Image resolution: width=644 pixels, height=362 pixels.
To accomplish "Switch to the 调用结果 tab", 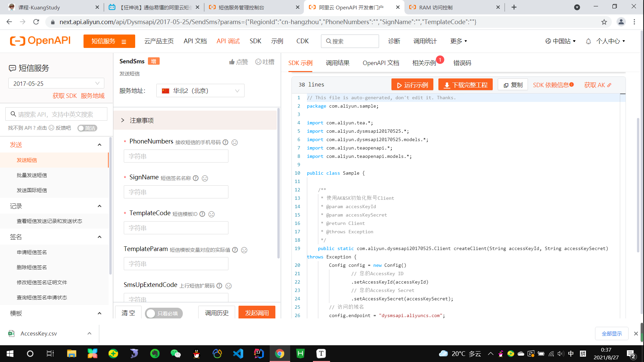I will (337, 63).
